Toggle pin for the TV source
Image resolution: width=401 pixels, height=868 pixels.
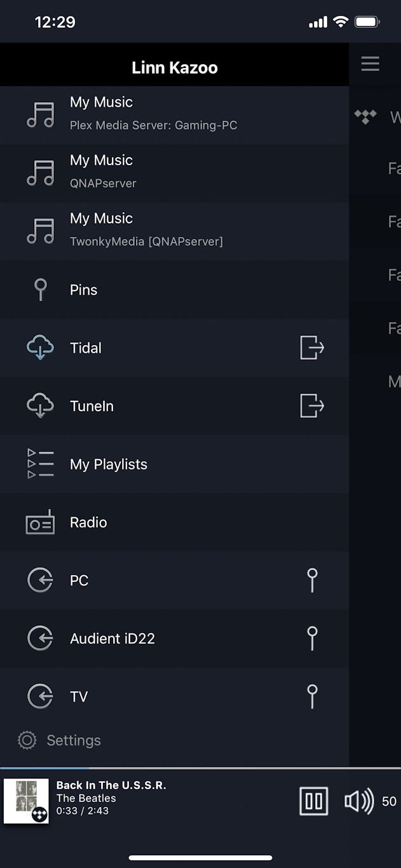coord(312,696)
